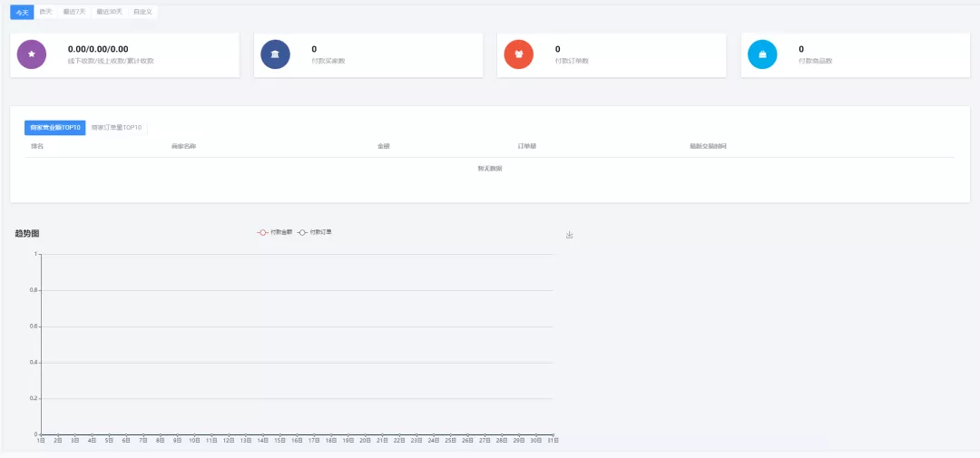Choose the 最近7天 date range
The image size is (980, 458).
point(74,12)
